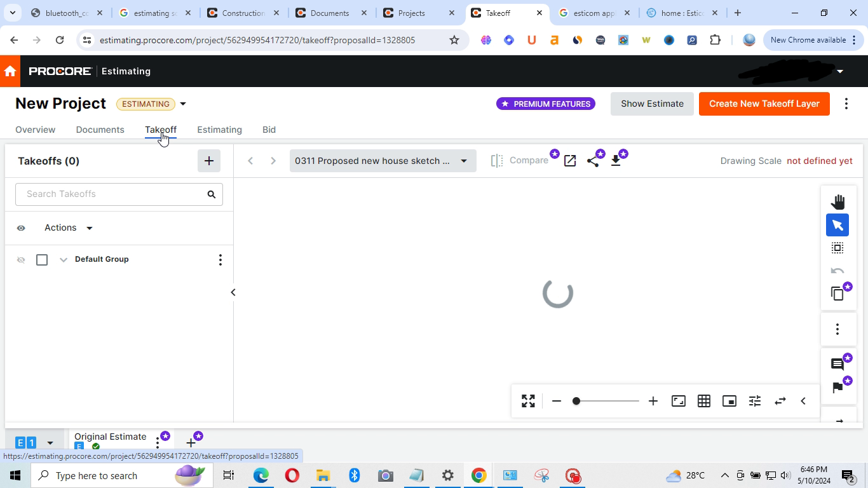The width and height of the screenshot is (868, 488).
Task: Click the share drawing icon
Action: (x=593, y=161)
